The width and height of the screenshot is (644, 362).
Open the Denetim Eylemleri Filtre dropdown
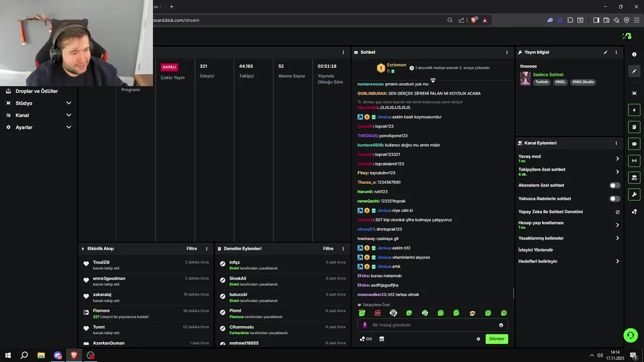(x=329, y=249)
